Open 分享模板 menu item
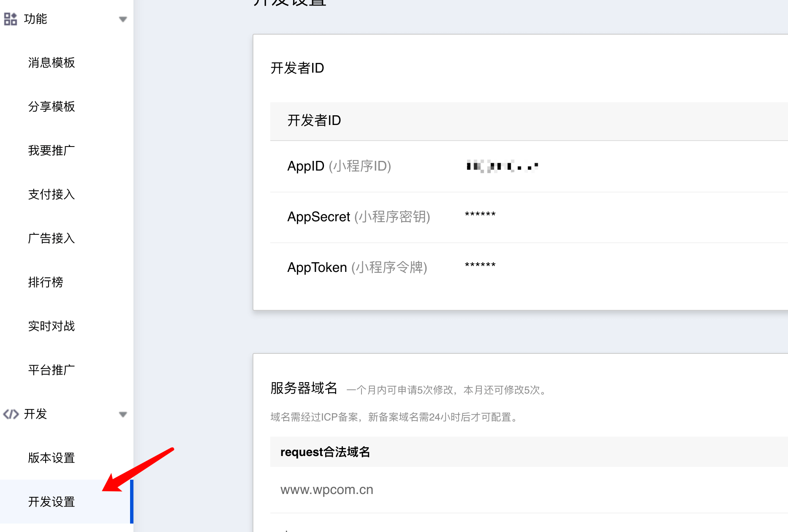This screenshot has height=532, width=788. (52, 106)
